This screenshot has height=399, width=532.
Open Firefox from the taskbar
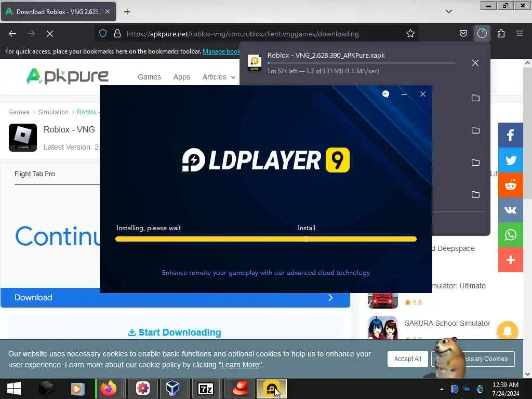[x=108, y=389]
